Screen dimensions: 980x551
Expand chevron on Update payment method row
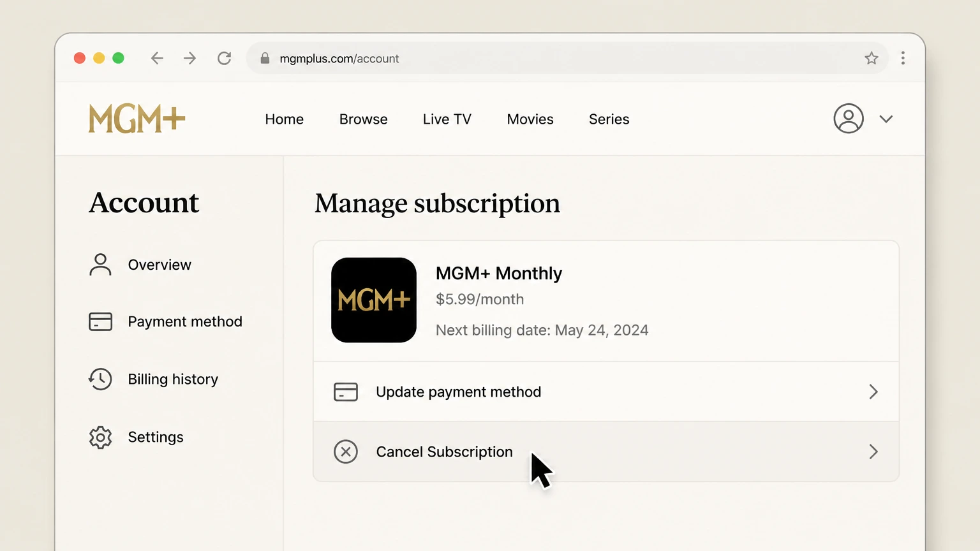pyautogui.click(x=873, y=392)
